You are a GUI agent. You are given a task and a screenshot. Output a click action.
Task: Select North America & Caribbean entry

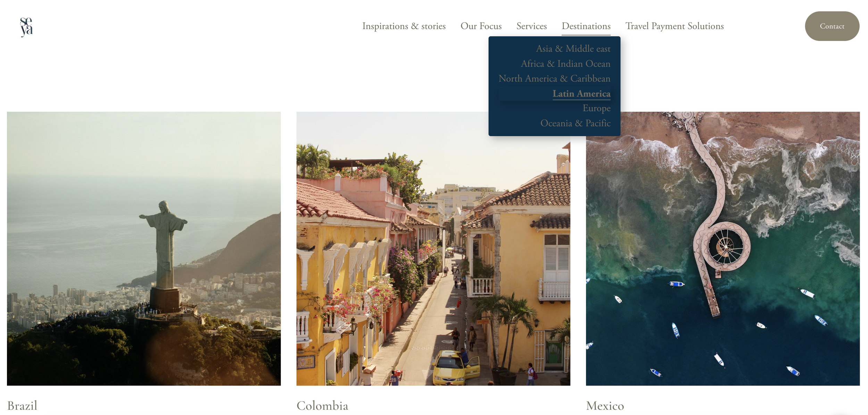pos(554,79)
